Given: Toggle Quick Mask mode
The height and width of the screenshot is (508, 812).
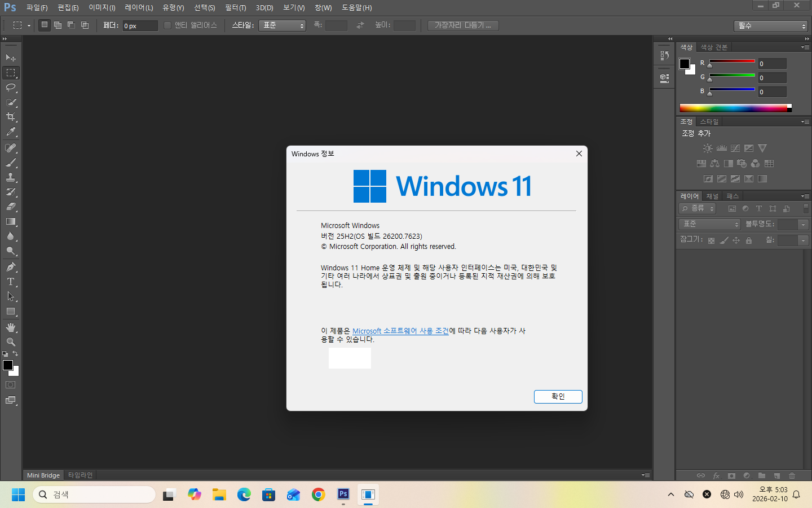Looking at the screenshot, I should pyautogui.click(x=11, y=385).
